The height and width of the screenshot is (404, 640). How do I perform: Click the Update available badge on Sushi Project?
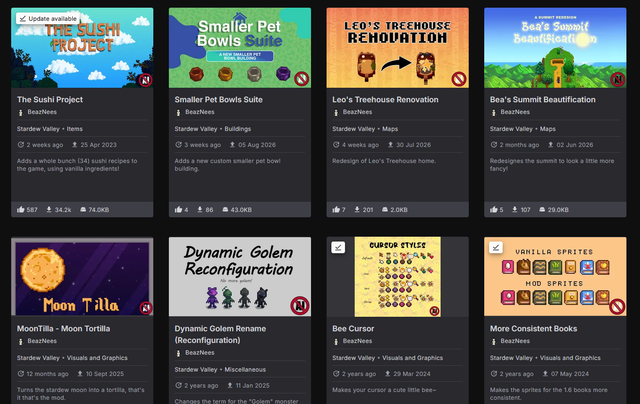coord(48,18)
